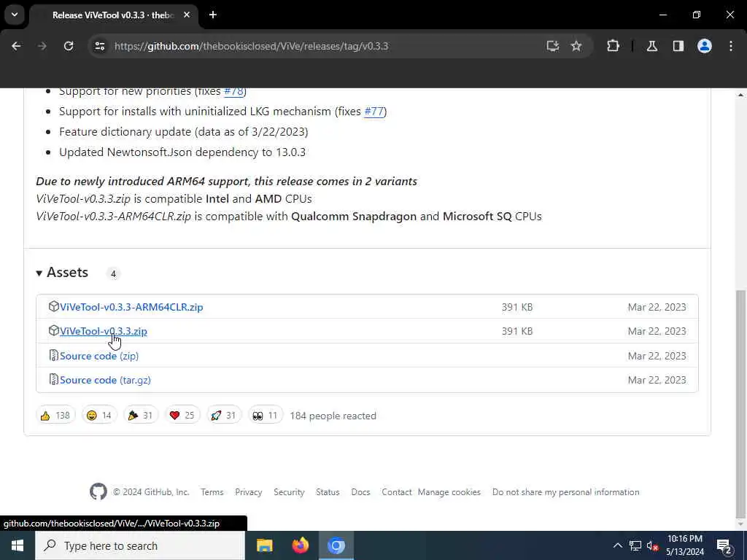This screenshot has height=560, width=747.
Task: Open the taskbar clock and date
Action: 684,545
